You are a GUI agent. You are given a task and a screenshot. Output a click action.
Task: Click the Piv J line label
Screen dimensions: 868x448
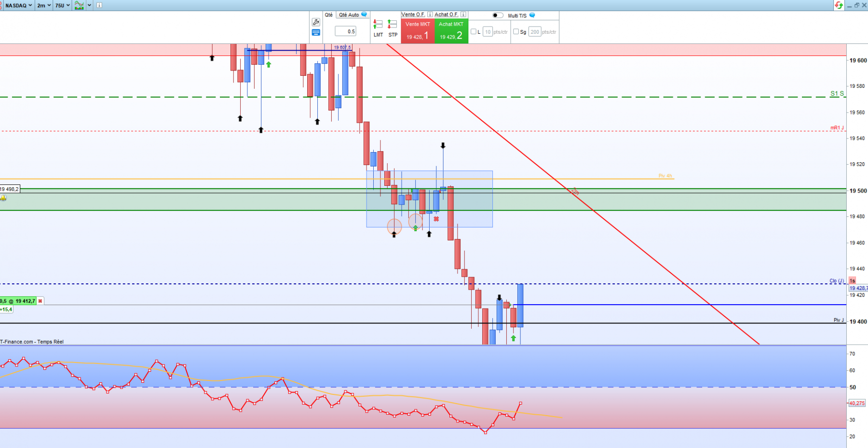839,320
